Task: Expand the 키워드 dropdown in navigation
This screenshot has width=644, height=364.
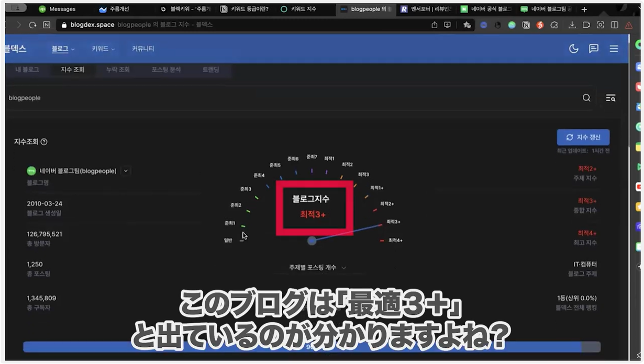Action: tap(103, 49)
